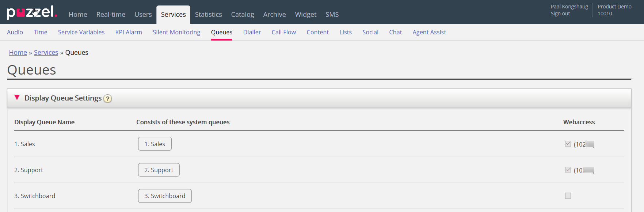Open Display Queue Settings help icon
644x212 pixels.
click(107, 99)
